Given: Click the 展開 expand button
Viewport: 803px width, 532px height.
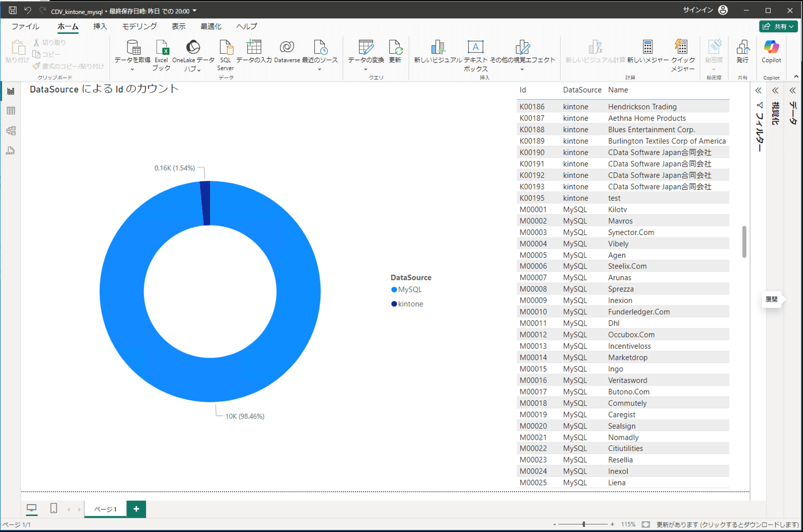Looking at the screenshot, I should click(771, 299).
